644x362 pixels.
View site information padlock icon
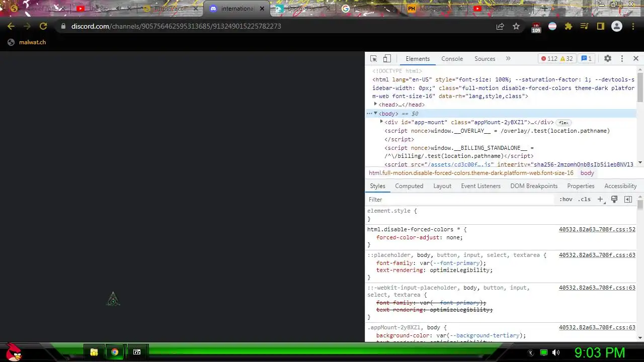pos(63,26)
